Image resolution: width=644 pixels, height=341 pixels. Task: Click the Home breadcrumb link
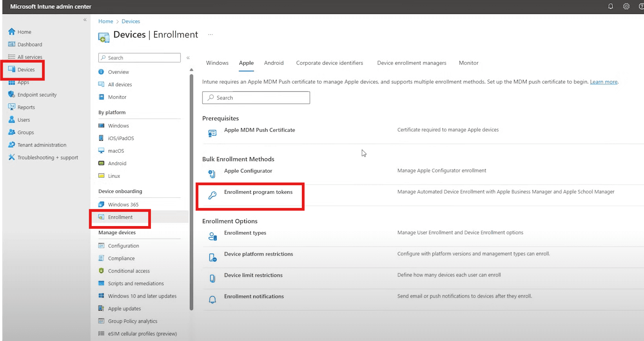coord(105,21)
